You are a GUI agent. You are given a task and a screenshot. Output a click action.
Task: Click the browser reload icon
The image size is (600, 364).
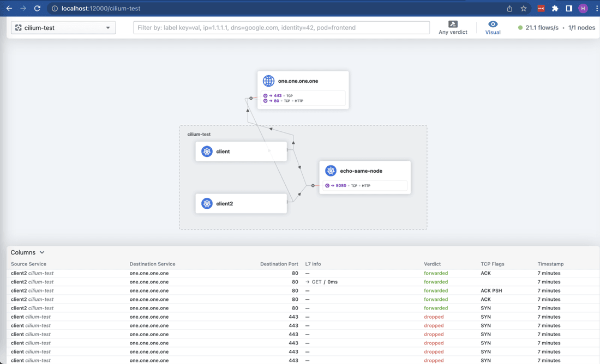pos(37,8)
